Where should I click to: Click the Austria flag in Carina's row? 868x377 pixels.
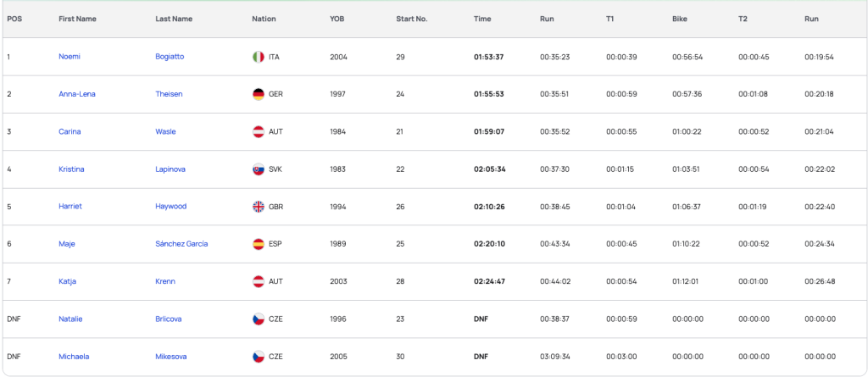click(x=258, y=132)
